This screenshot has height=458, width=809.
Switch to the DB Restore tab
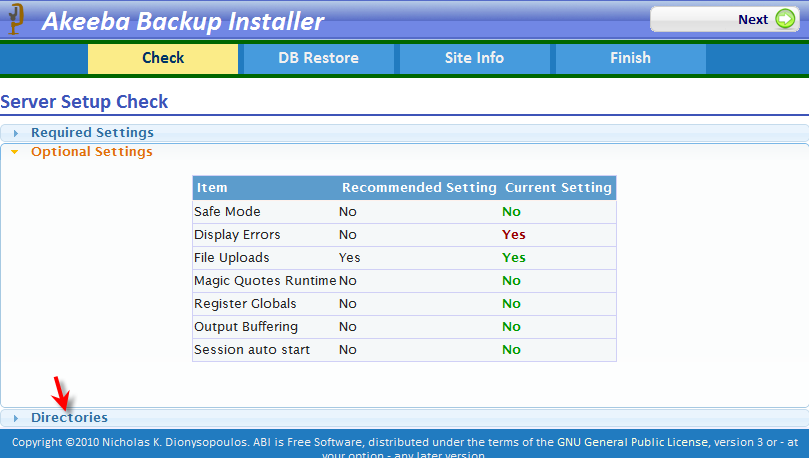(318, 58)
